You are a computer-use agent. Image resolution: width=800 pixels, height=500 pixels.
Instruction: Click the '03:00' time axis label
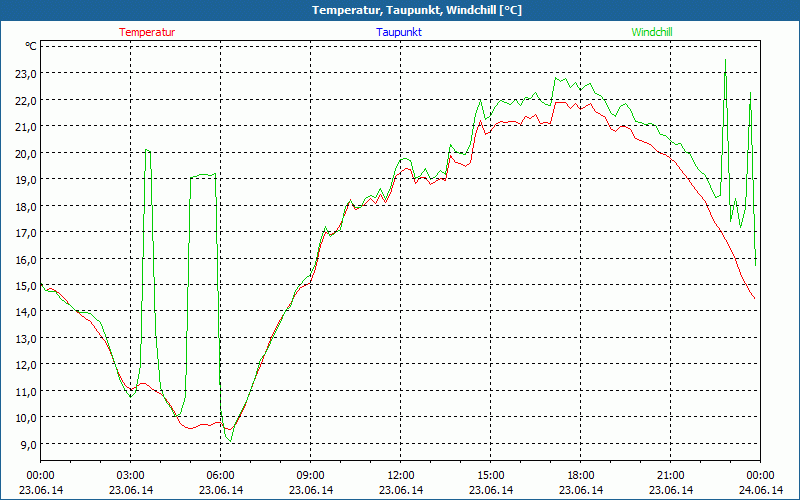click(x=131, y=476)
